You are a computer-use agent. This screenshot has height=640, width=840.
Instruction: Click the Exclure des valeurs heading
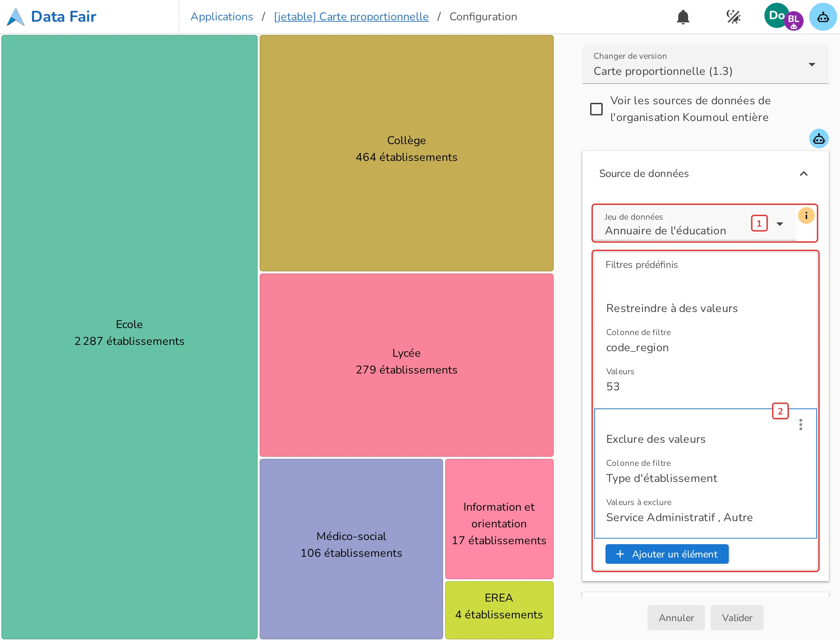656,439
